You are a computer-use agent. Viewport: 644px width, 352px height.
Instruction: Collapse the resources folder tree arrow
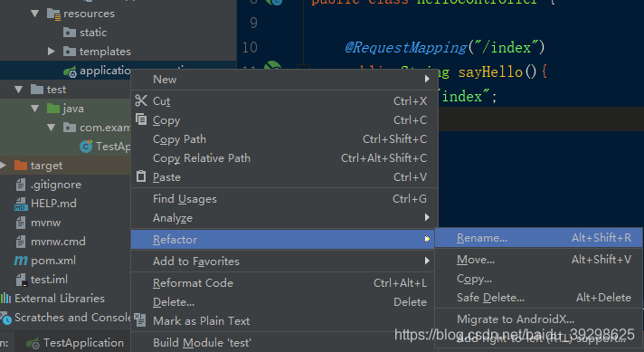click(x=35, y=14)
